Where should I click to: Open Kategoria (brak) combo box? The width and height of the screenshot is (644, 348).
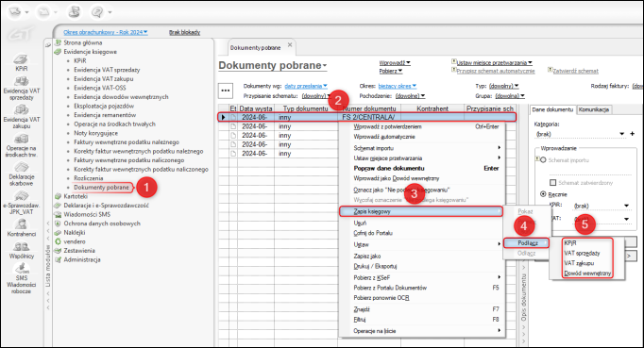coord(580,134)
